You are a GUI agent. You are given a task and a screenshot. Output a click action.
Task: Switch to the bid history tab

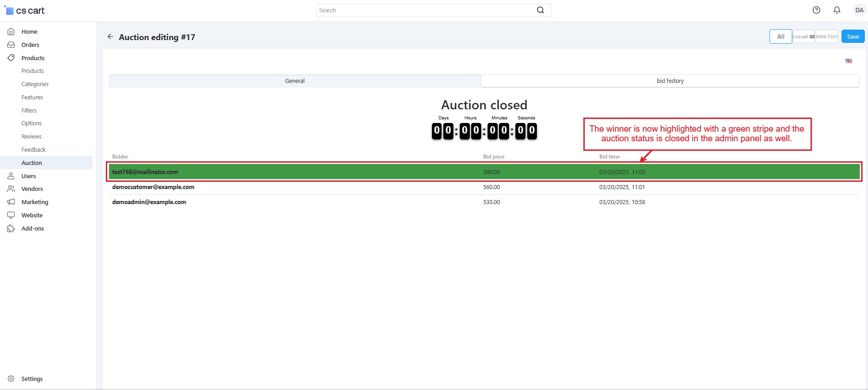pyautogui.click(x=670, y=81)
